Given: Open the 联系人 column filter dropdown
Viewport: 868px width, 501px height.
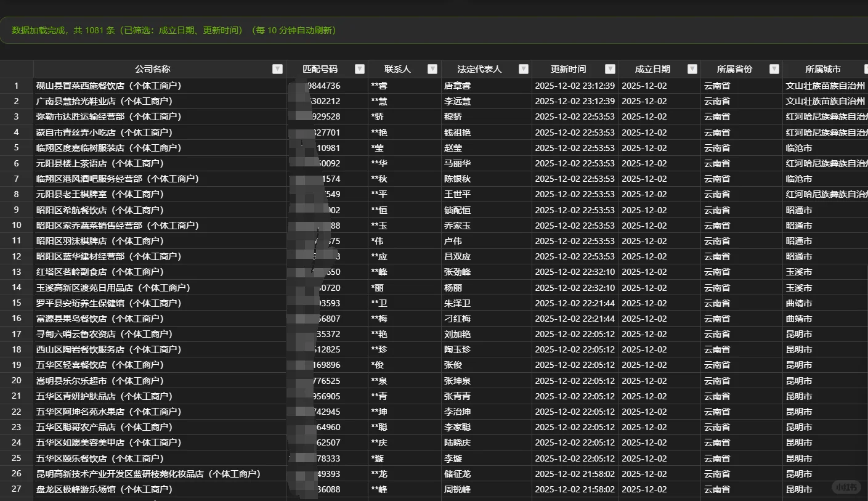Looking at the screenshot, I should (x=433, y=69).
